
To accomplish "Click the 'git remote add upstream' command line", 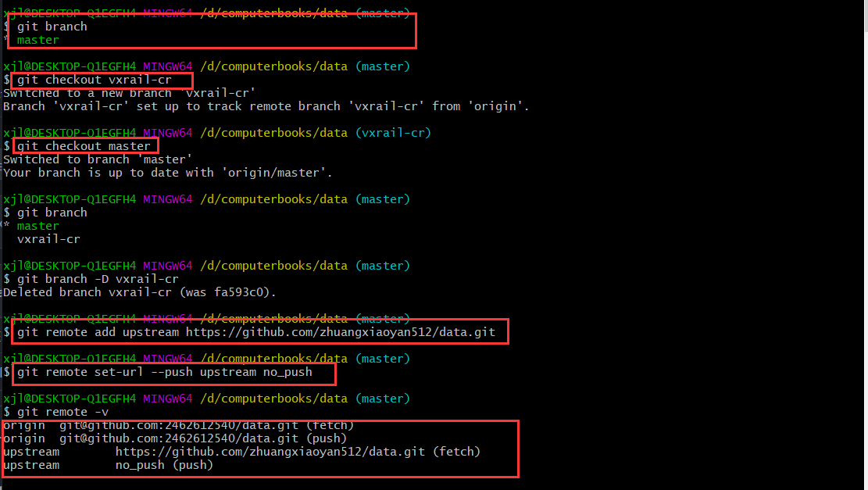I will click(256, 332).
